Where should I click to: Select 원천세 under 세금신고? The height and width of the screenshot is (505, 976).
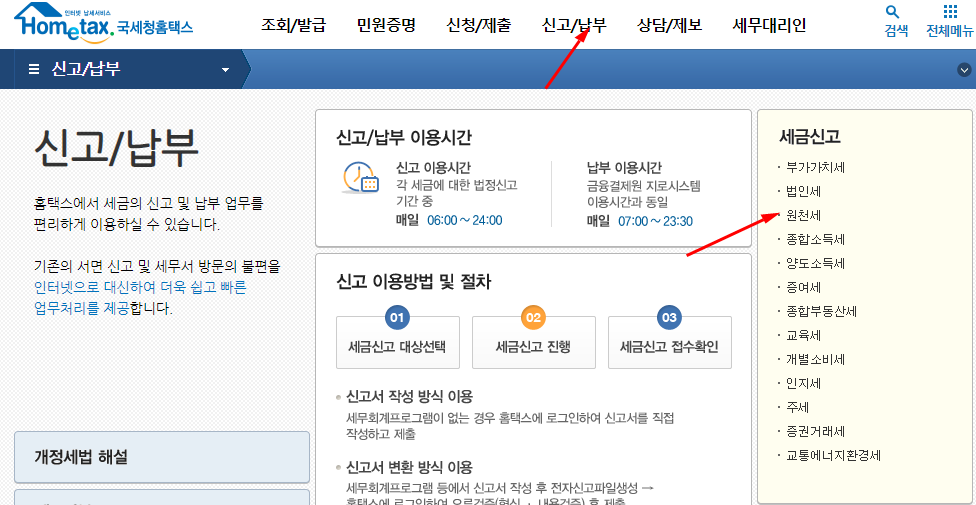(x=804, y=215)
